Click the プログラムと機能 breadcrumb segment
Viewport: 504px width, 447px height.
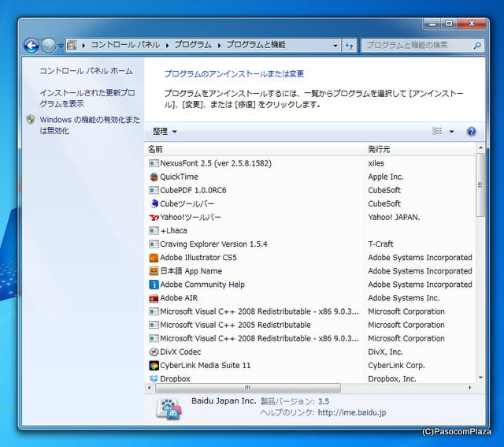coord(256,45)
